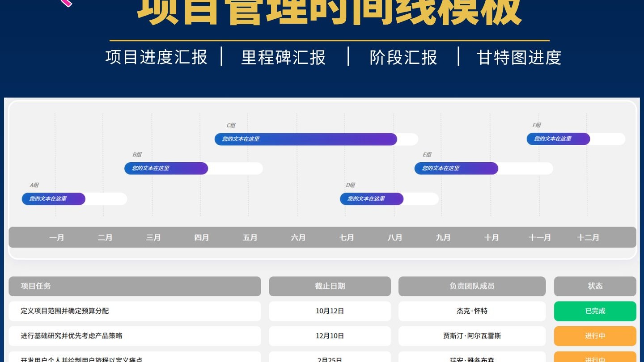This screenshot has height=362, width=644.
Task: Select the 一月 month label
Action: [57, 237]
